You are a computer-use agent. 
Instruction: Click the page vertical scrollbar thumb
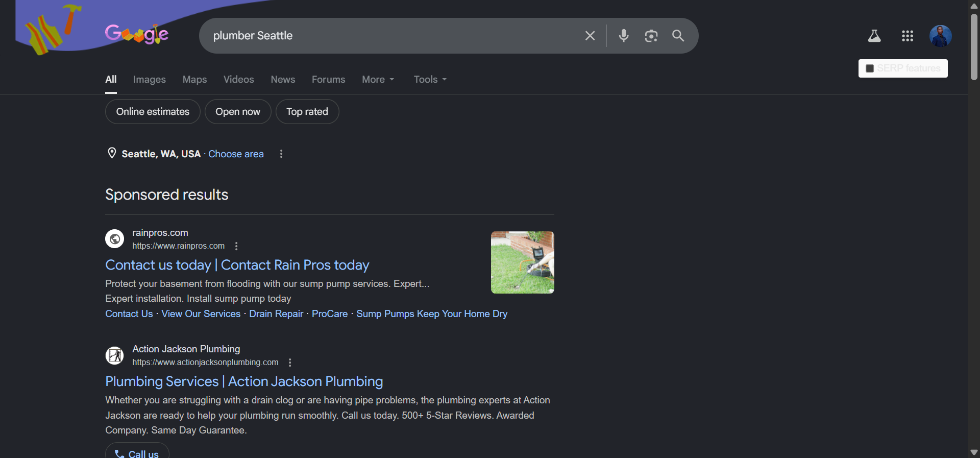click(974, 47)
